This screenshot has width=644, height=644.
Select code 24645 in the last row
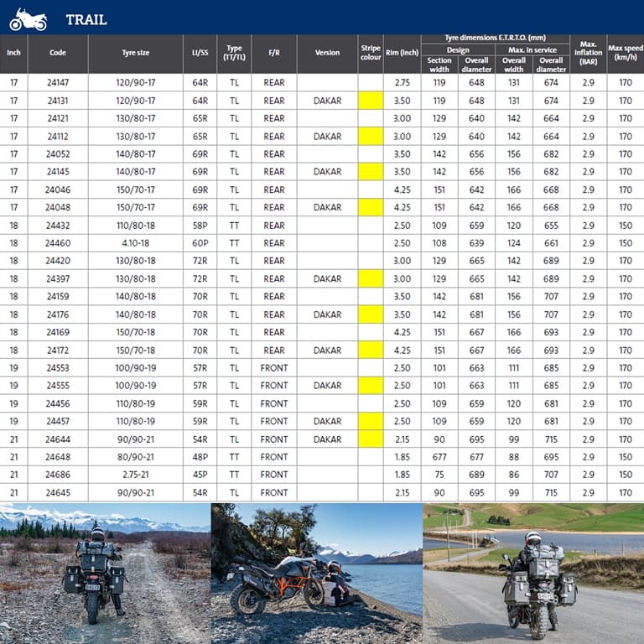[x=58, y=493]
